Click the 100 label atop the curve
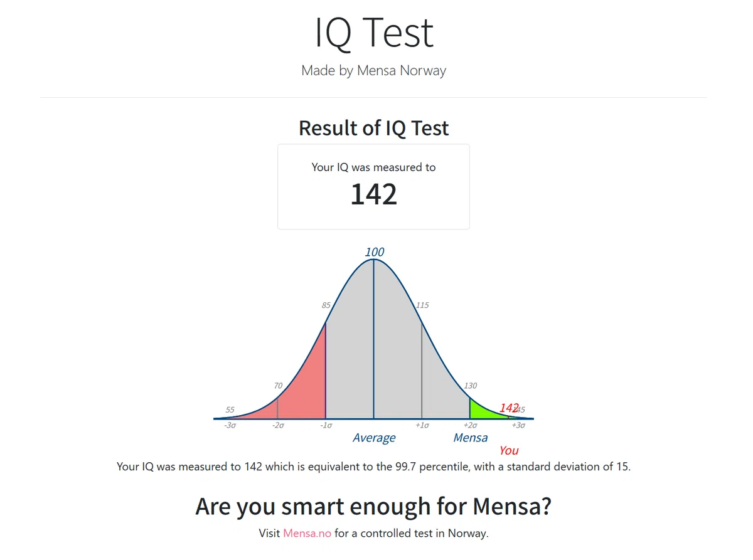The image size is (753, 560). click(x=375, y=252)
